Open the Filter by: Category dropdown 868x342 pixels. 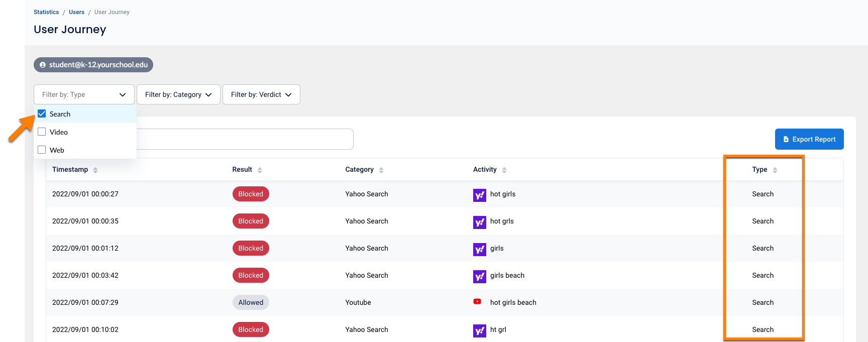pos(178,94)
